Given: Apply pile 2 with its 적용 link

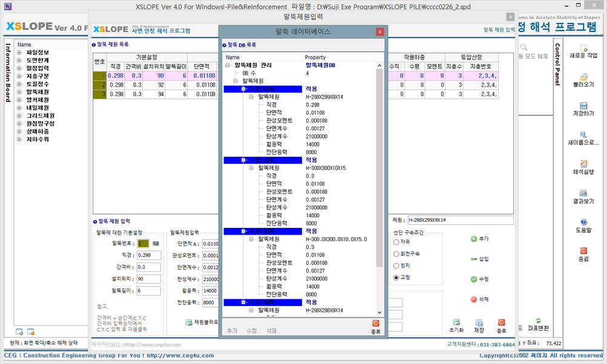Looking at the screenshot, I should pyautogui.click(x=311, y=160).
